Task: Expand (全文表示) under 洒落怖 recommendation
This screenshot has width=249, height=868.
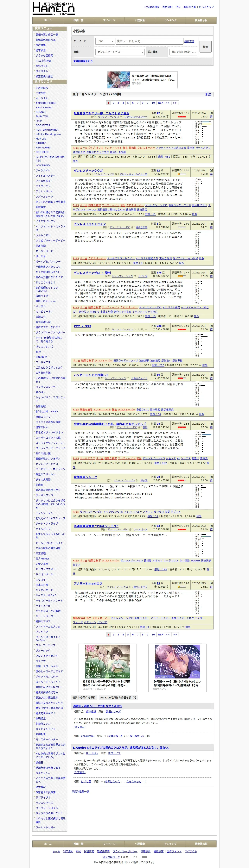Action: 80,727
